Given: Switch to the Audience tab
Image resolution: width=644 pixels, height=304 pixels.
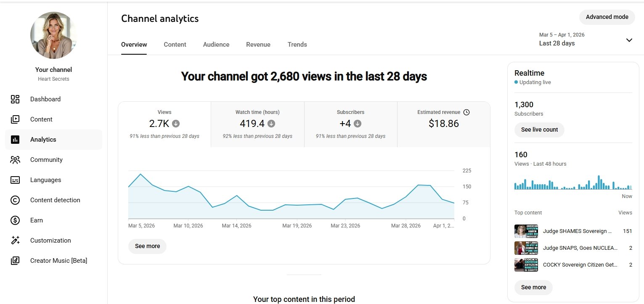Looking at the screenshot, I should 216,45.
